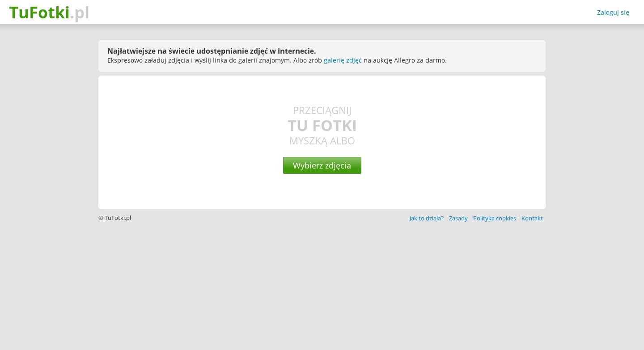This screenshot has width=644, height=350.
Task: Click the PRZECIĄGNIJ text in the drop zone
Action: click(322, 110)
